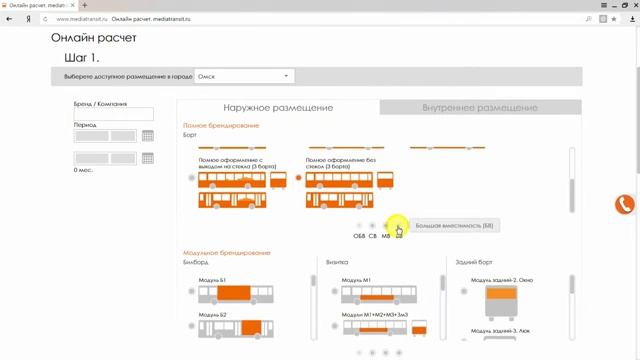
Task: Select the СБ capacity radio button
Action: 372,225
